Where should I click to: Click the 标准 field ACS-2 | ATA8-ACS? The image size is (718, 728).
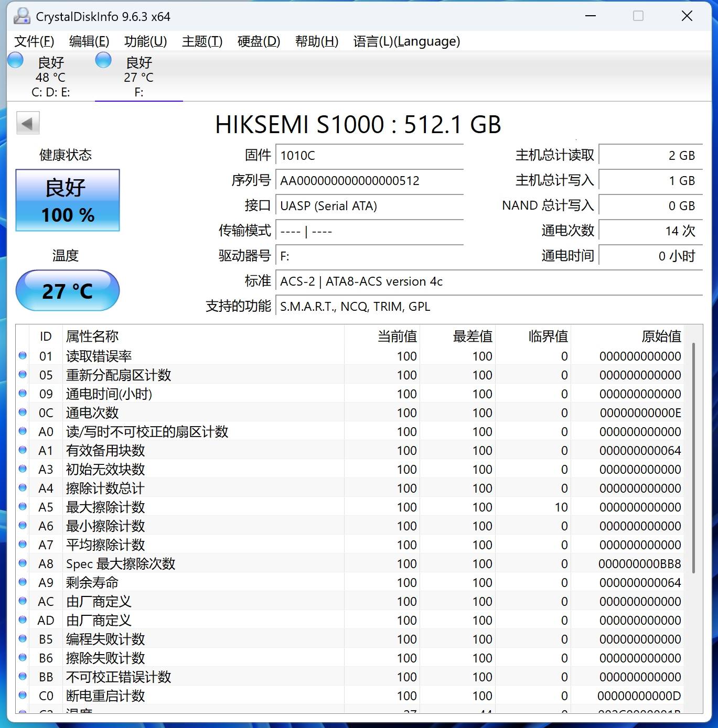pos(489,281)
